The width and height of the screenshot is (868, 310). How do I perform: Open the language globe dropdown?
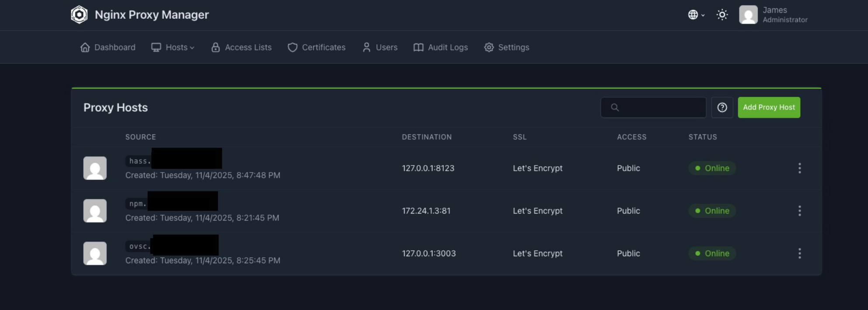[x=696, y=15]
